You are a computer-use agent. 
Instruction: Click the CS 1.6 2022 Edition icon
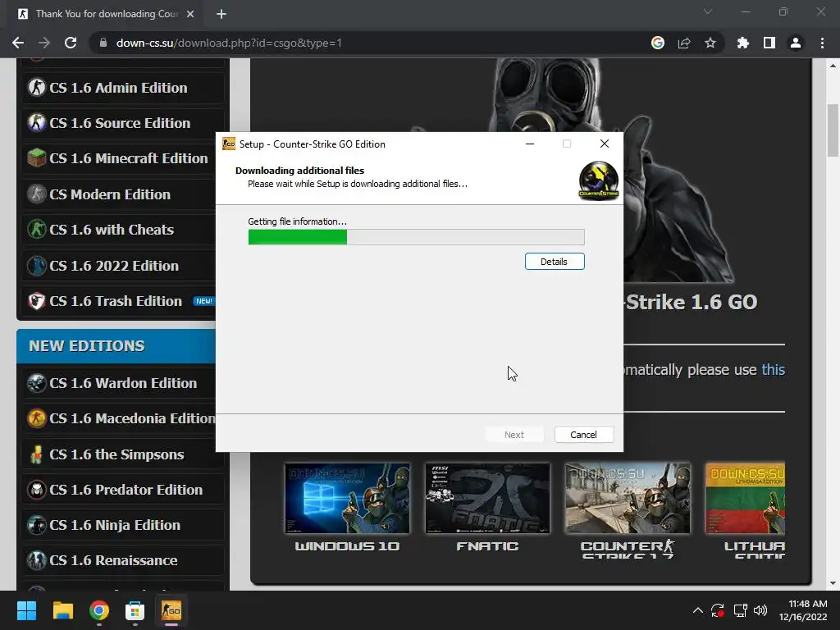(x=36, y=266)
